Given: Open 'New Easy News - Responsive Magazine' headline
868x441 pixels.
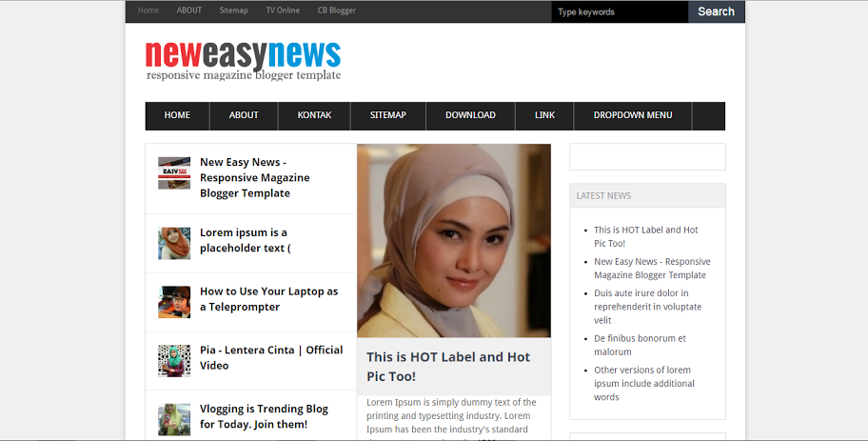Looking at the screenshot, I should (x=255, y=178).
